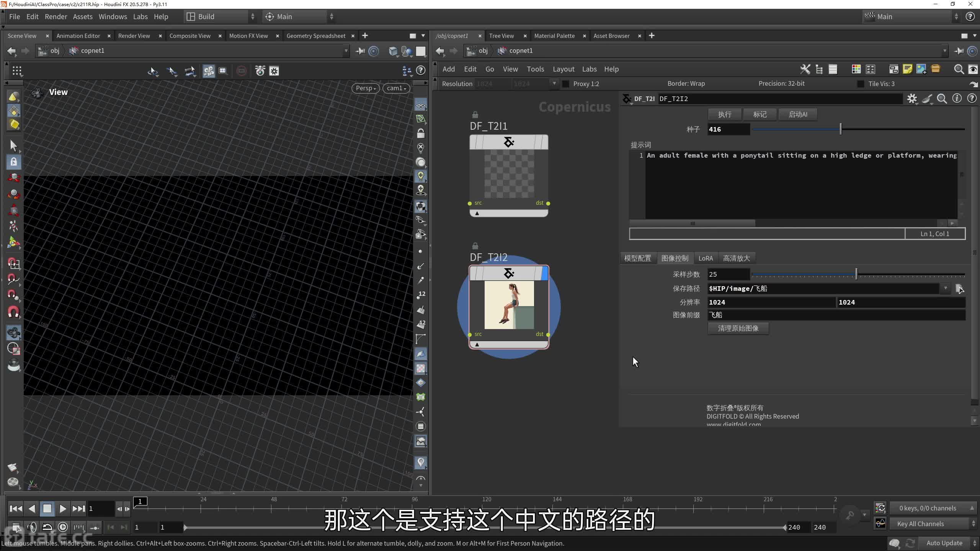
Task: Toggle the Tile Vis checkbox
Action: 860,84
